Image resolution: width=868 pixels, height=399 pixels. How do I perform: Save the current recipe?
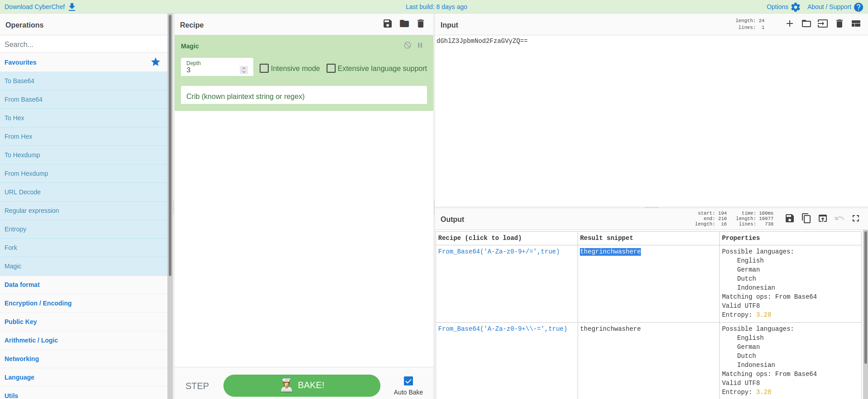click(x=388, y=24)
